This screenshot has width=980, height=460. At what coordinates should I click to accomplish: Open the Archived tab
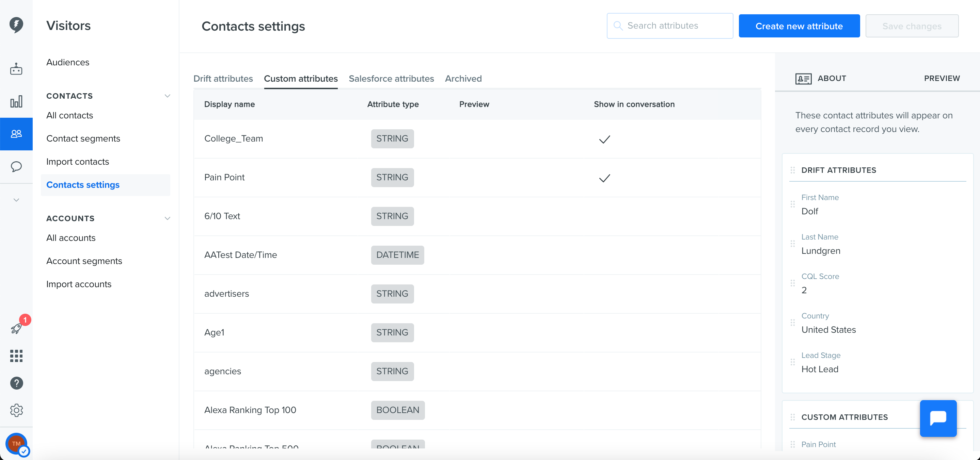(463, 79)
